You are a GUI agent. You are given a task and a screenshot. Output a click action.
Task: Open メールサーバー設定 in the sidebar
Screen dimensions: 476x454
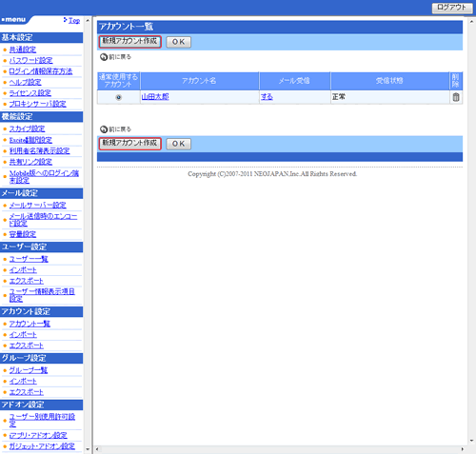[x=38, y=206]
